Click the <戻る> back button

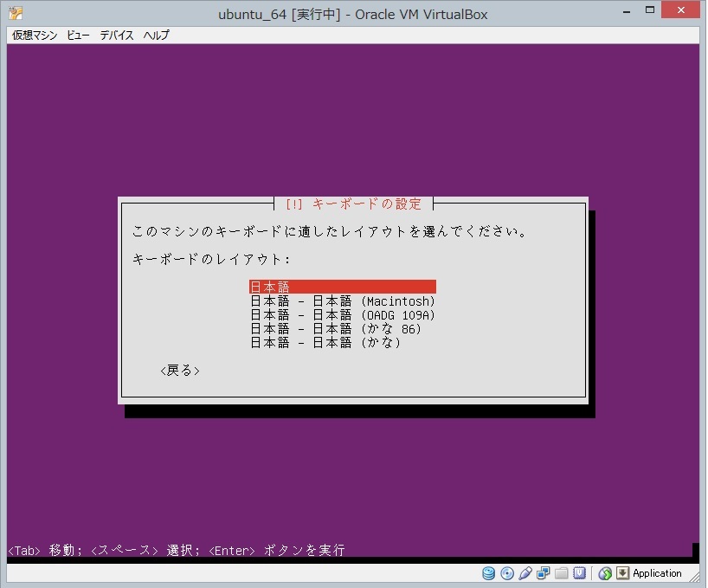[180, 371]
